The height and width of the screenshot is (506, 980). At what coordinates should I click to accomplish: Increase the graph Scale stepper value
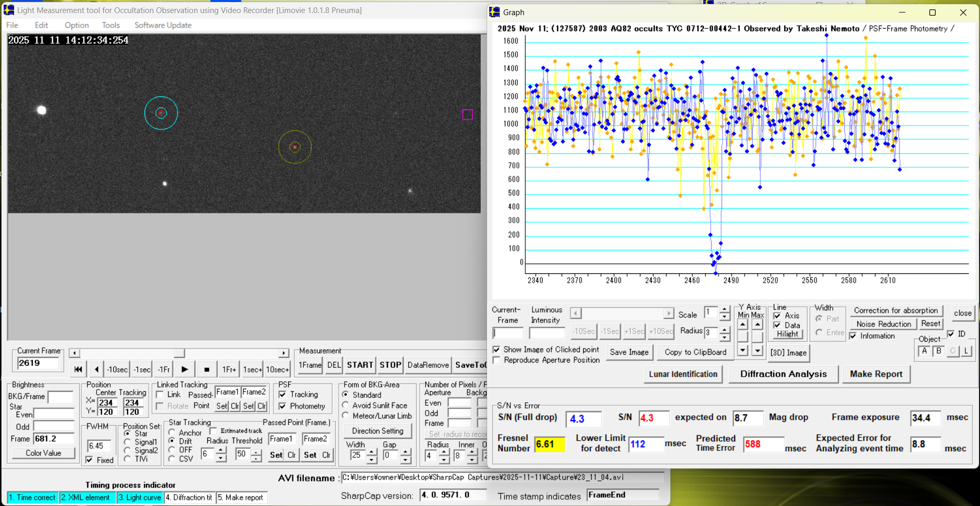(x=725, y=310)
